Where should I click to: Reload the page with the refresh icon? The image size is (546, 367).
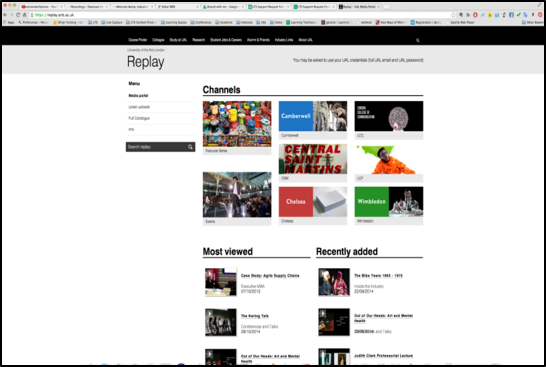18,15
